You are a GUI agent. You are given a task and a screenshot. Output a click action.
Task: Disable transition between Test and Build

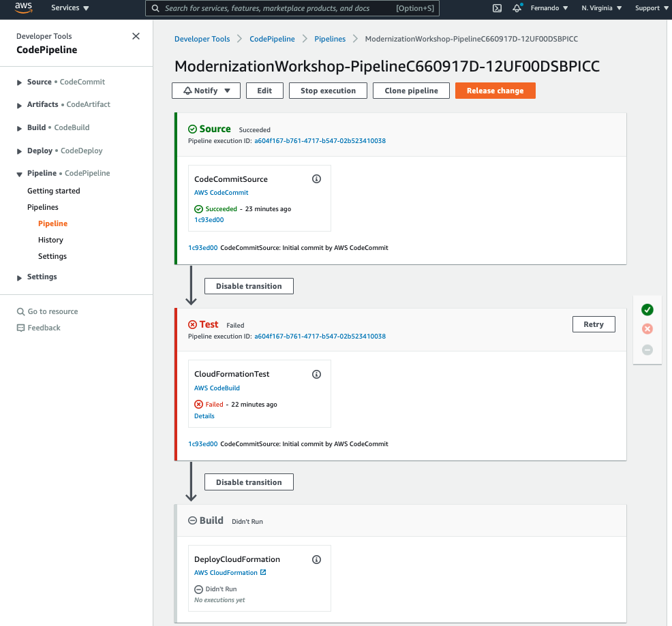point(249,482)
